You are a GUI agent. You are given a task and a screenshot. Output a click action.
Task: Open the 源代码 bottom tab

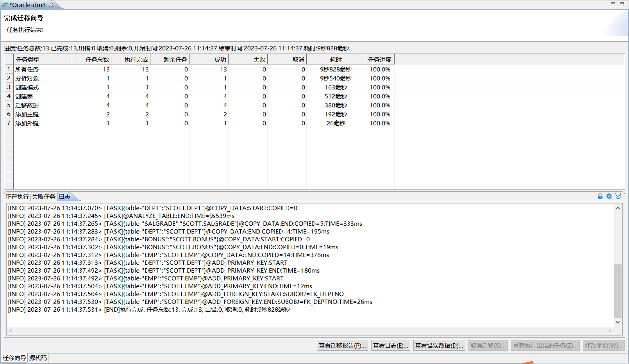pyautogui.click(x=38, y=358)
